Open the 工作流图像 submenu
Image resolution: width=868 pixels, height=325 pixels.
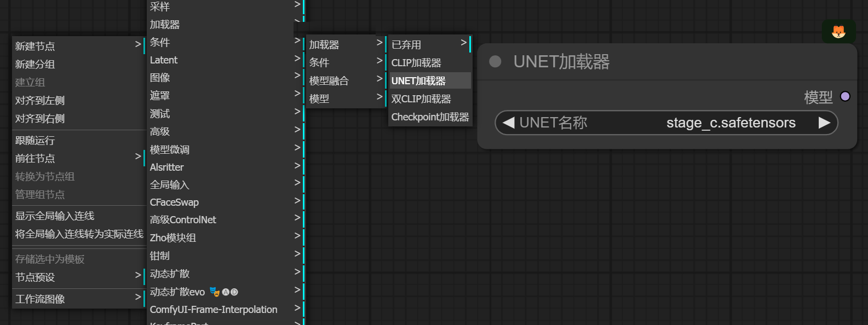click(78, 299)
